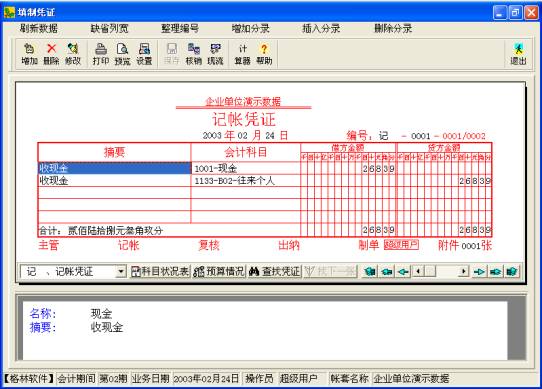
Task: Click the voucher number 0001 field
Action: [x=421, y=136]
